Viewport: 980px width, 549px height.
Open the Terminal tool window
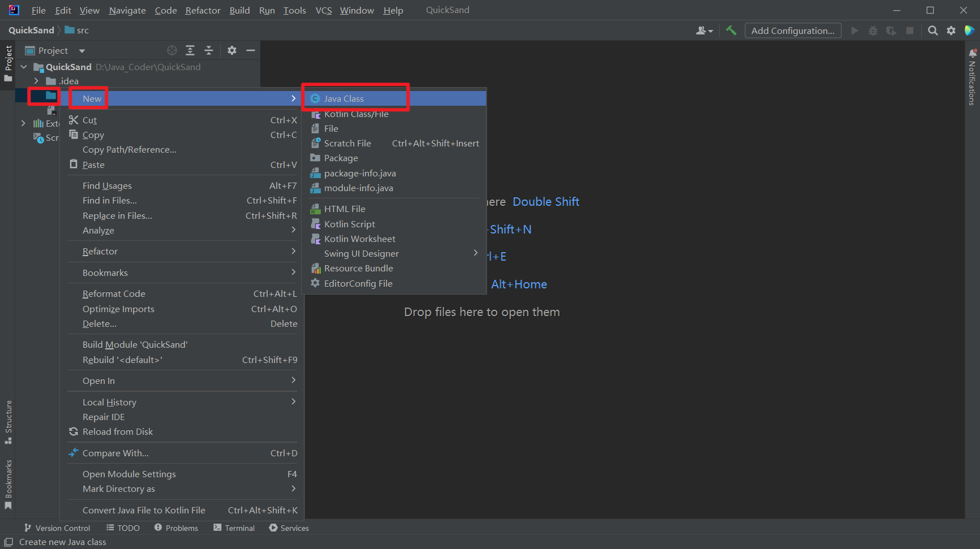234,528
